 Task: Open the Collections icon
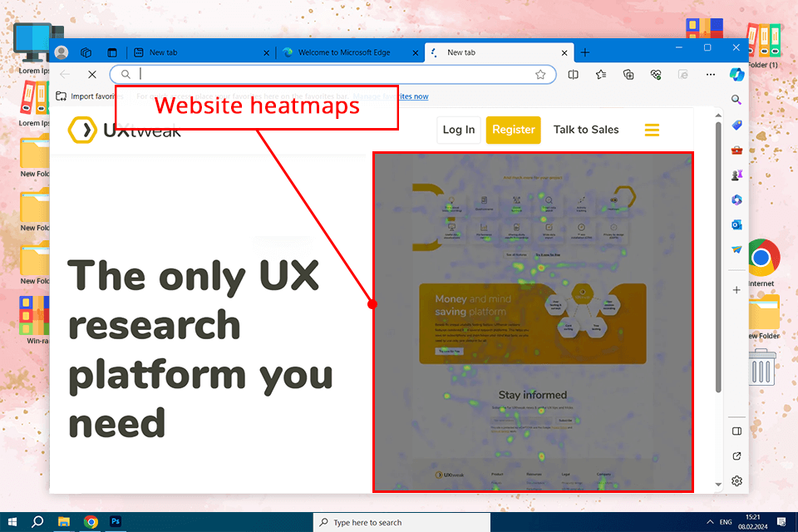(628, 74)
